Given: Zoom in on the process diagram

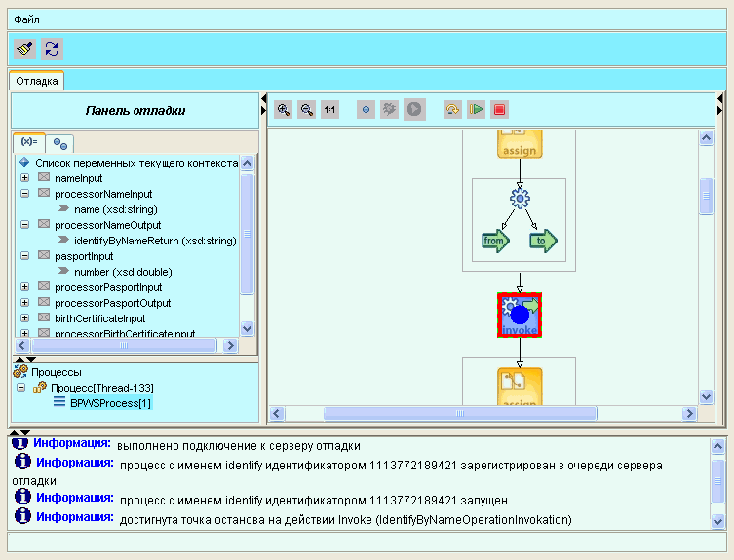Looking at the screenshot, I should click(x=283, y=110).
